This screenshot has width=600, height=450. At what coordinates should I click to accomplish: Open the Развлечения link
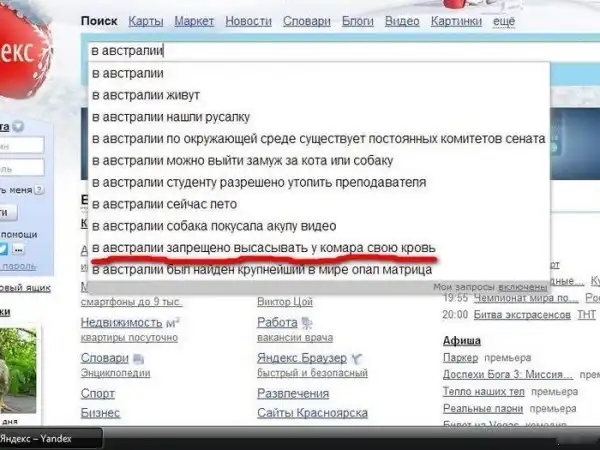pyautogui.click(x=293, y=394)
